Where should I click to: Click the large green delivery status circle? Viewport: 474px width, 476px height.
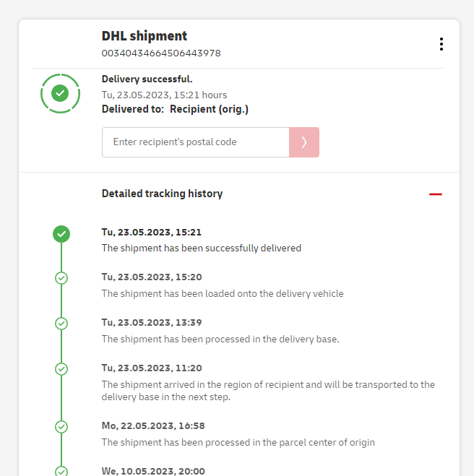click(61, 93)
